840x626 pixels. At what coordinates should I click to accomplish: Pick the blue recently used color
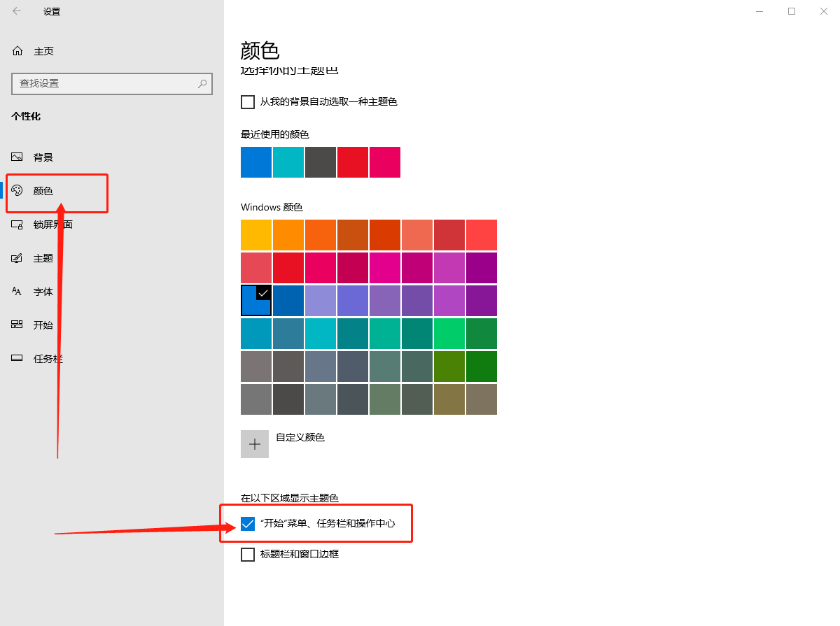pyautogui.click(x=256, y=162)
